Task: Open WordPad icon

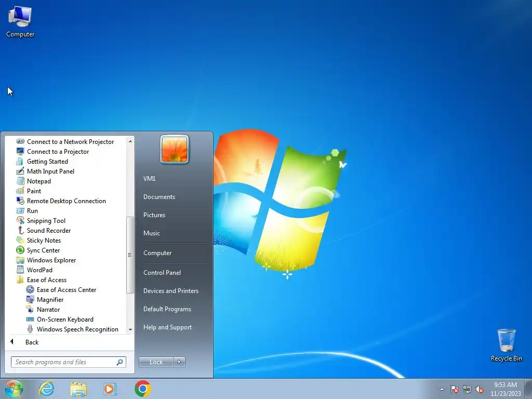Action: 20,270
